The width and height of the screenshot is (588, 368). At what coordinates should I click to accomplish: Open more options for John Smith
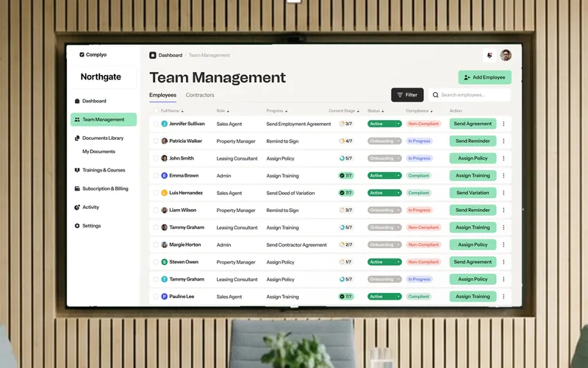[503, 158]
